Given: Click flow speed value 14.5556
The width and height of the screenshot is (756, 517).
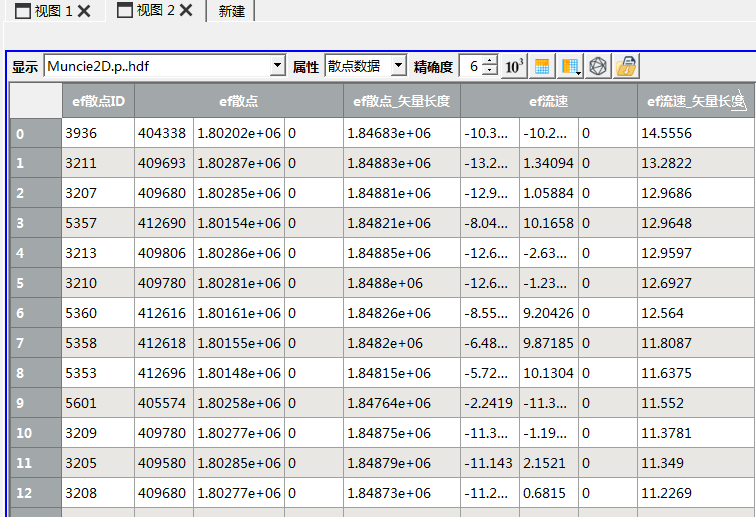Looking at the screenshot, I should click(696, 134).
